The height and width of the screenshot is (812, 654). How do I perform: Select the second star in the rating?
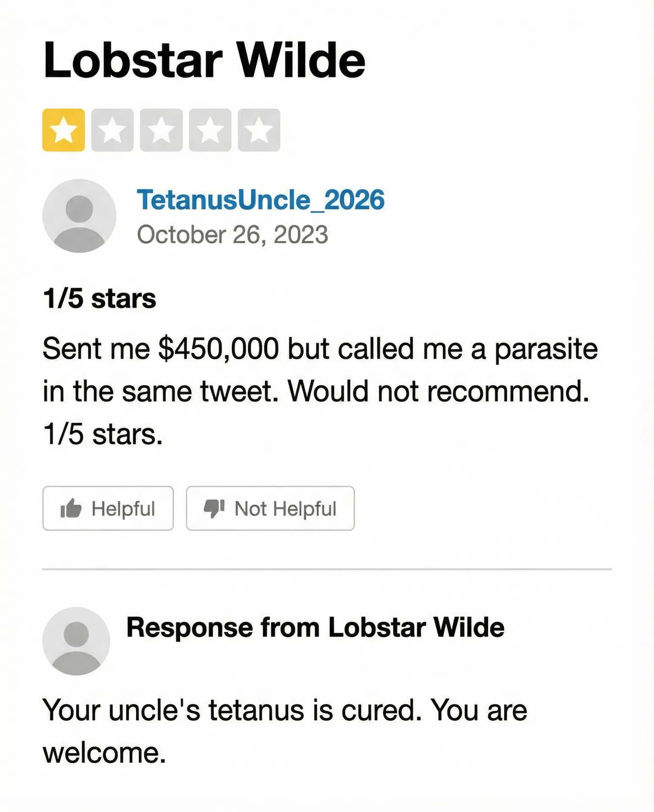pos(112,128)
